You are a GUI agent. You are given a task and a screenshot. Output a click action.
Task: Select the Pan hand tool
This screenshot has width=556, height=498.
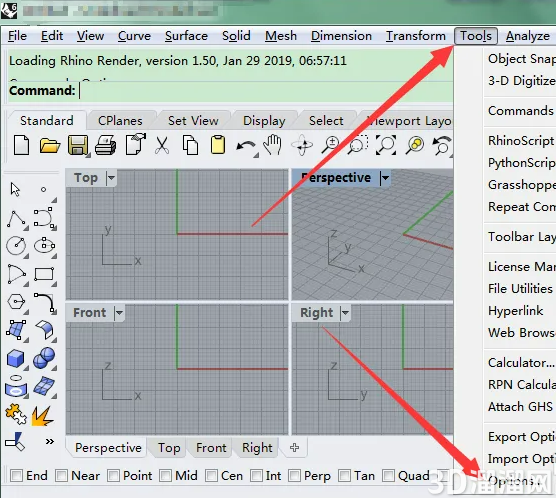pyautogui.click(x=273, y=145)
